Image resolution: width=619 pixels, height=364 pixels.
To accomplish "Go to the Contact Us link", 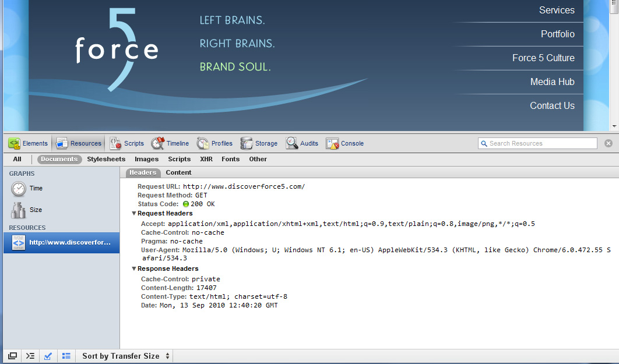I will coord(552,105).
